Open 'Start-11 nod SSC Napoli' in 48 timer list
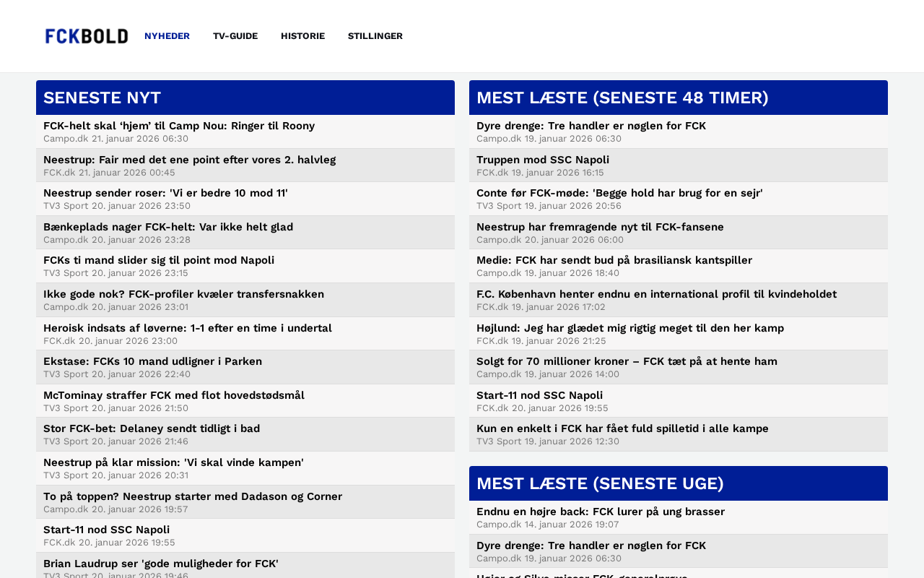Viewport: 924px width, 578px height. [540, 395]
